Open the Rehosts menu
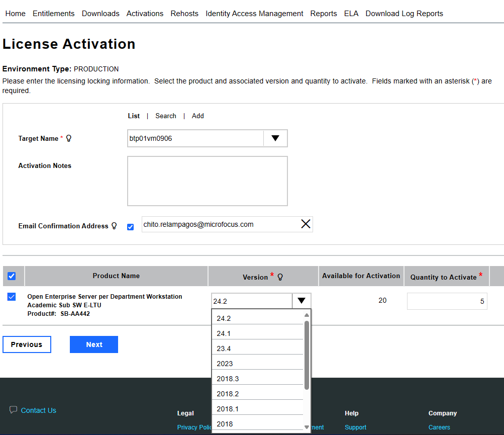 click(184, 14)
